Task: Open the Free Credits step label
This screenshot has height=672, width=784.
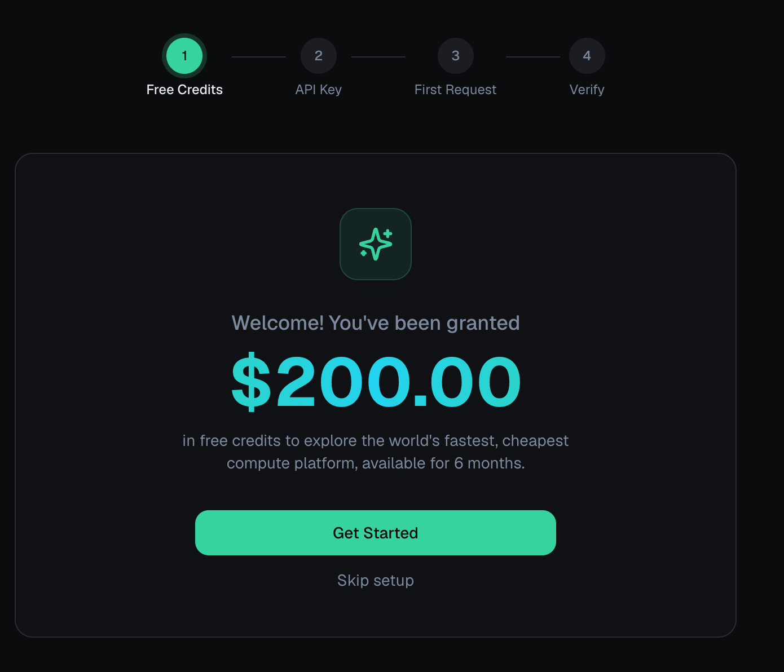Action: pyautogui.click(x=184, y=90)
